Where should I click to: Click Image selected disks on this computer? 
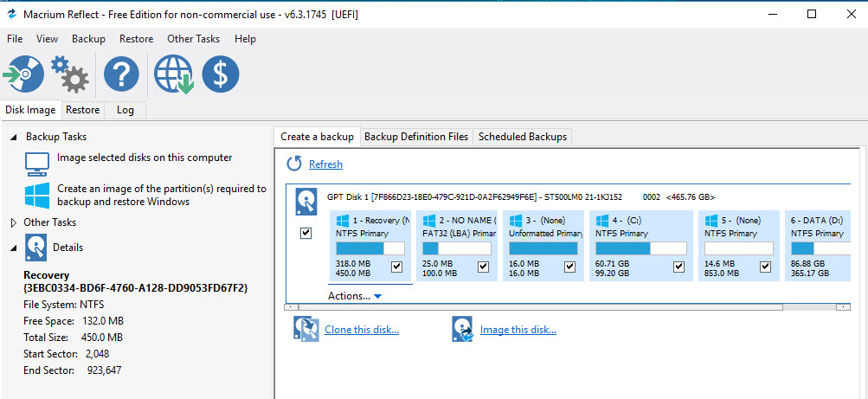coord(145,158)
